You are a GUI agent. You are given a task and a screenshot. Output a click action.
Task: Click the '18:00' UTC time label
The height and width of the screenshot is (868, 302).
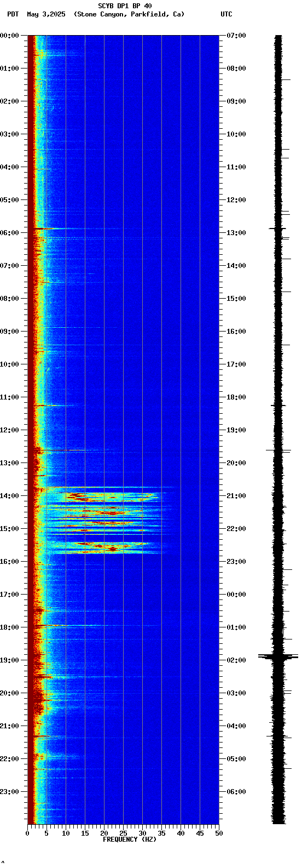click(236, 397)
